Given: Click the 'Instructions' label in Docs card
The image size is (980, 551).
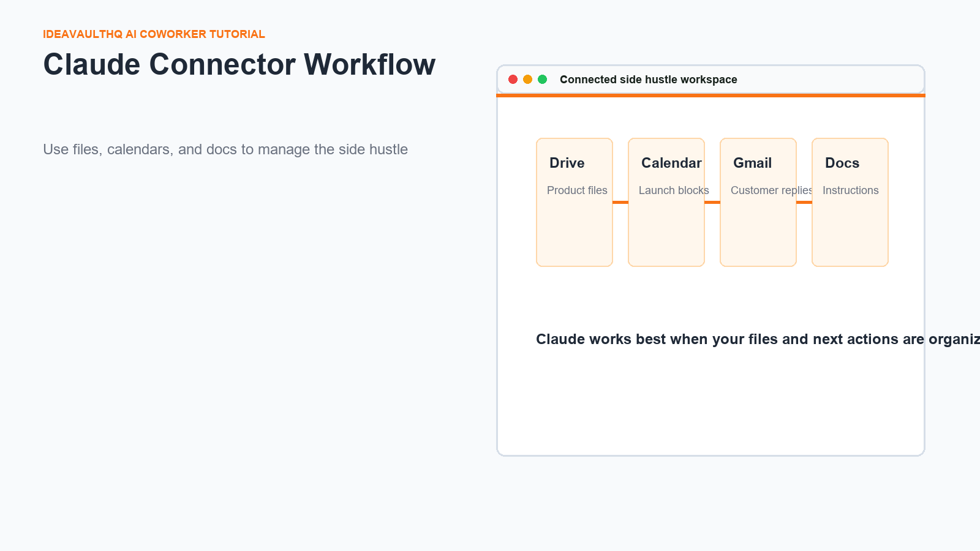Looking at the screenshot, I should click(850, 190).
